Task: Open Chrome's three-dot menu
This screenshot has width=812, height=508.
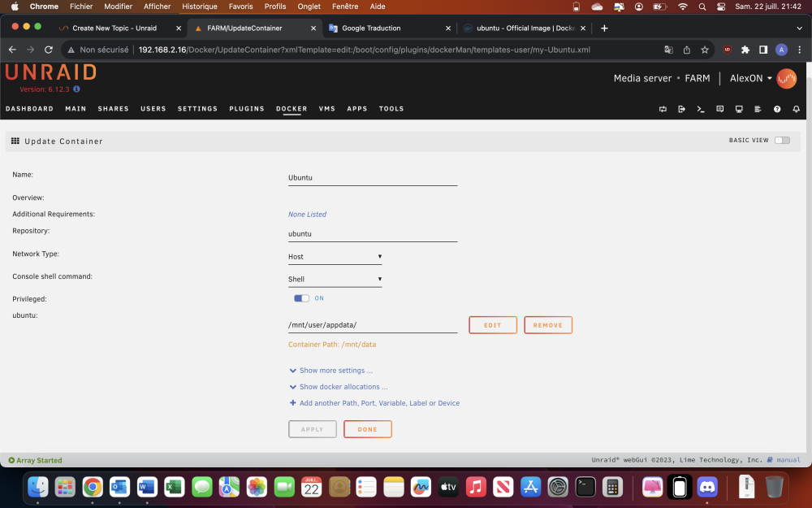Action: click(800, 50)
